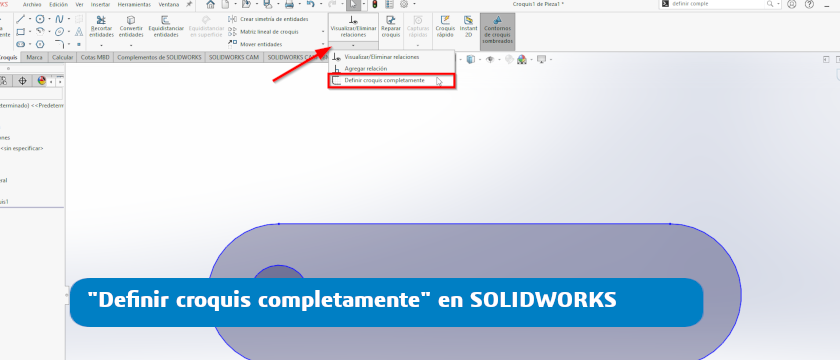The width and height of the screenshot is (840, 360).
Task: Click the Select cursor tool
Action: coord(353,4)
